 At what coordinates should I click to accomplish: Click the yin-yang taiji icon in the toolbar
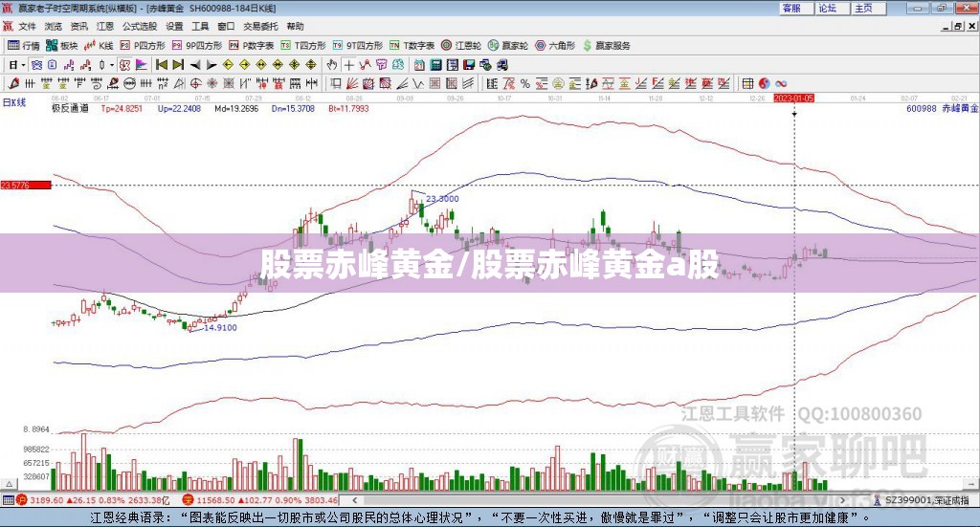(x=765, y=83)
